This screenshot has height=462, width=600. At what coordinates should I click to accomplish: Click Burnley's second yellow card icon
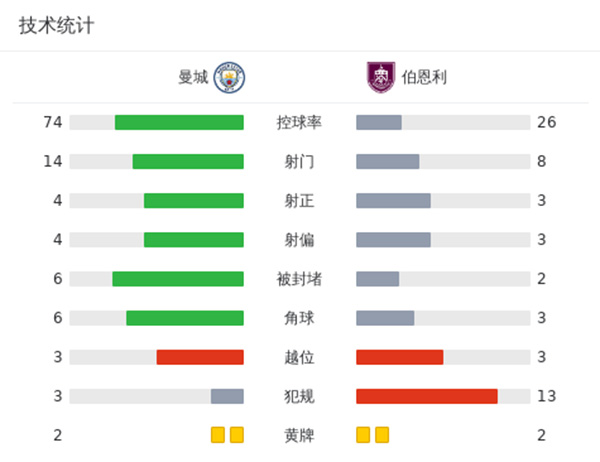pos(382,435)
